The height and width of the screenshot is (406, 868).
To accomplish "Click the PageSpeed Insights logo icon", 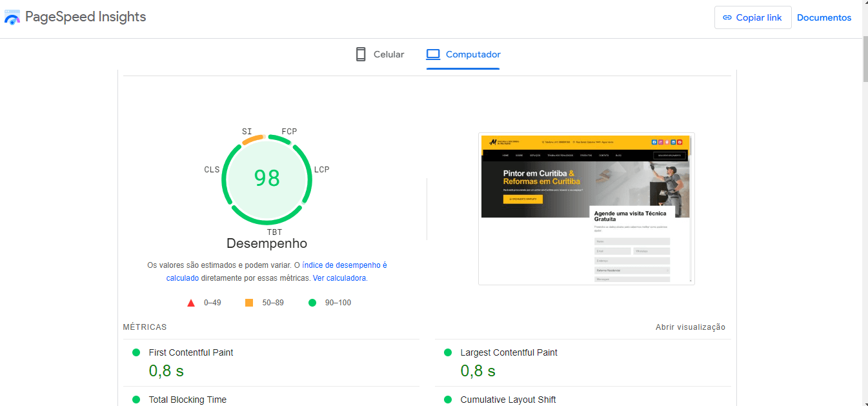I will click(x=12, y=17).
